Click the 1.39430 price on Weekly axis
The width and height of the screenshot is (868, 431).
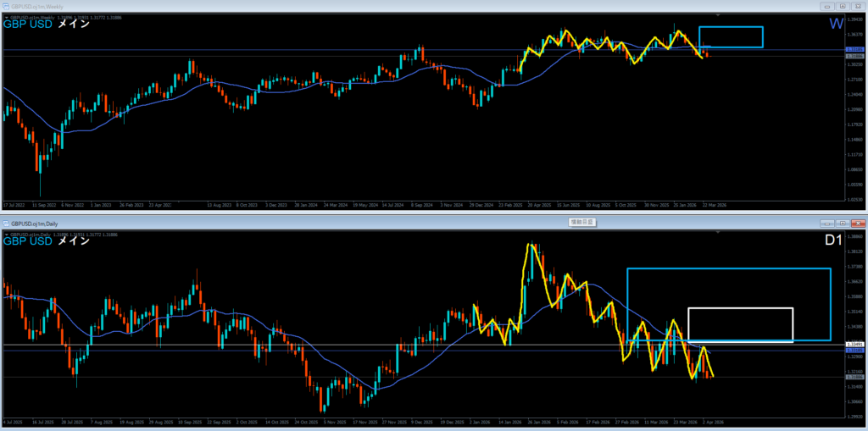coord(855,19)
